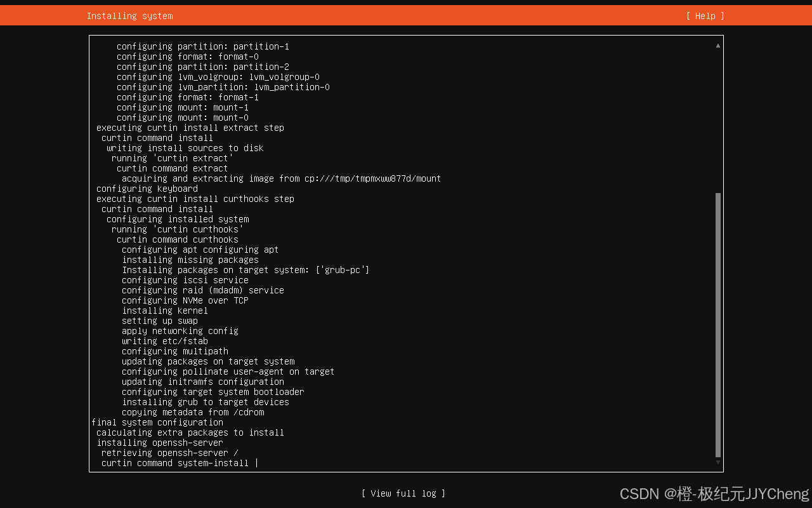Select the line configuring mount: mount-0
Image resolution: width=812 pixels, height=508 pixels.
pyautogui.click(x=183, y=117)
